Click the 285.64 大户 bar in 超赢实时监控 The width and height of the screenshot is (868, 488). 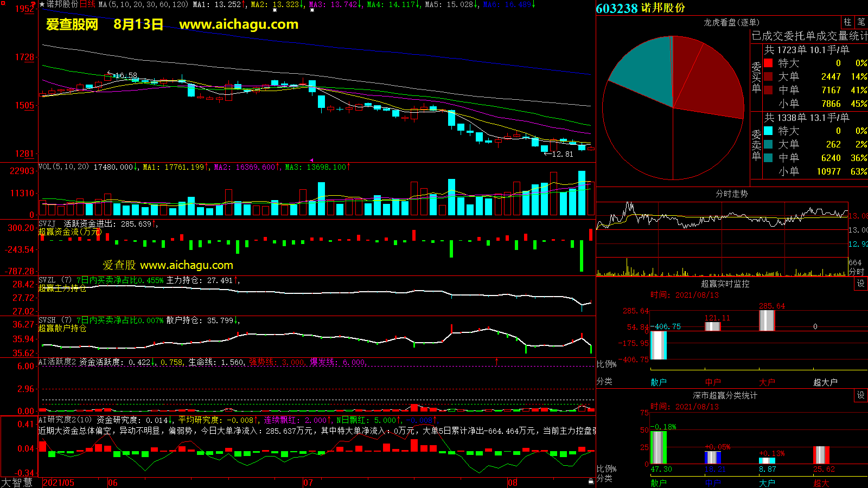(767, 320)
